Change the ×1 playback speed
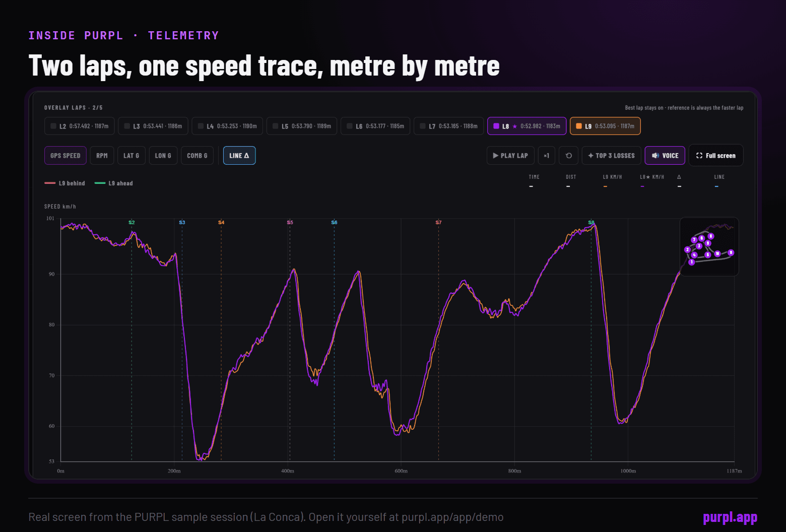The image size is (786, 532). click(x=546, y=156)
